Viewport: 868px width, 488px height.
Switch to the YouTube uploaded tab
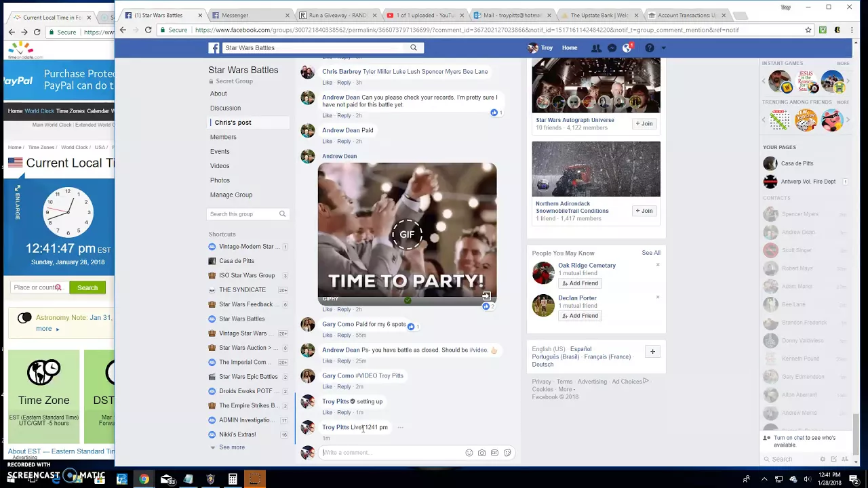pos(424,15)
